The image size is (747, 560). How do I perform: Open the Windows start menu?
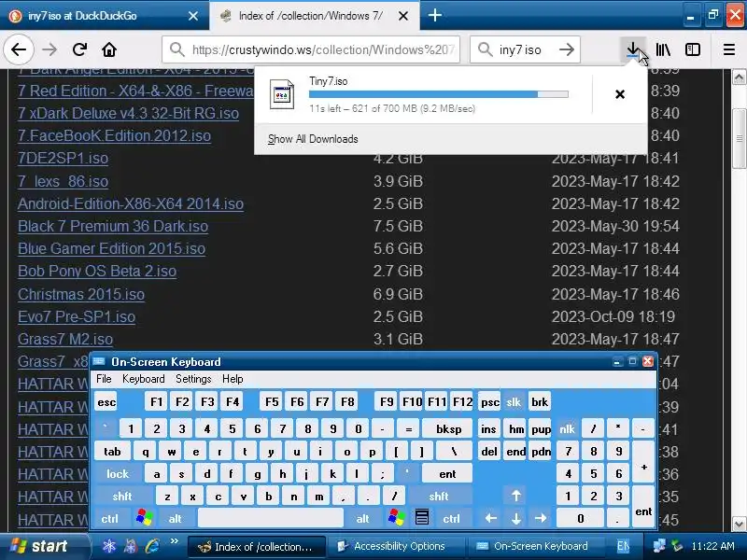pyautogui.click(x=44, y=546)
